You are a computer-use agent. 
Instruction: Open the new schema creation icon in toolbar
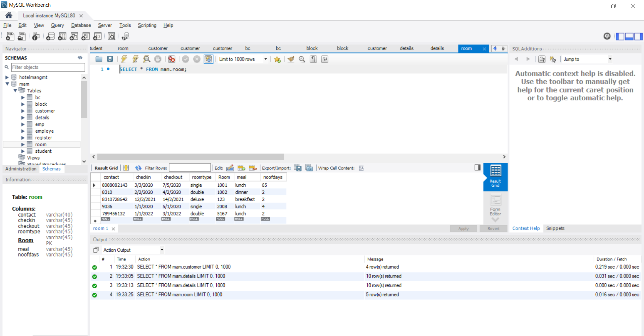click(x=50, y=36)
